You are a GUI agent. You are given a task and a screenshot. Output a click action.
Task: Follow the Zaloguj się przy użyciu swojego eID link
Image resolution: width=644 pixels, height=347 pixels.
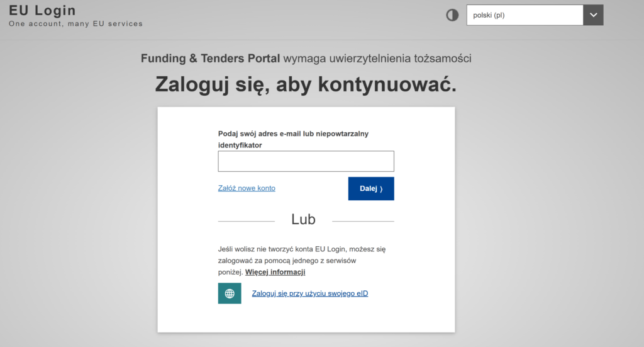309,293
